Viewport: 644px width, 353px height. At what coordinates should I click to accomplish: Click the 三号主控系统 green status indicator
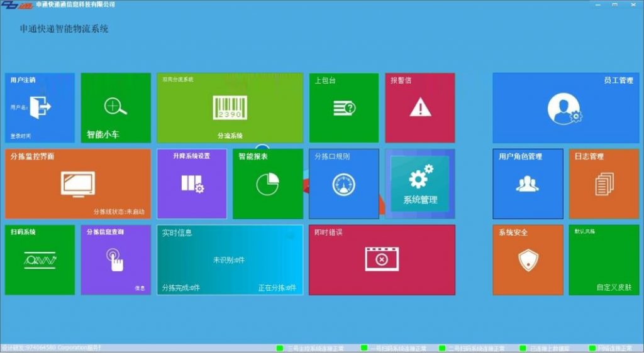coord(280,349)
